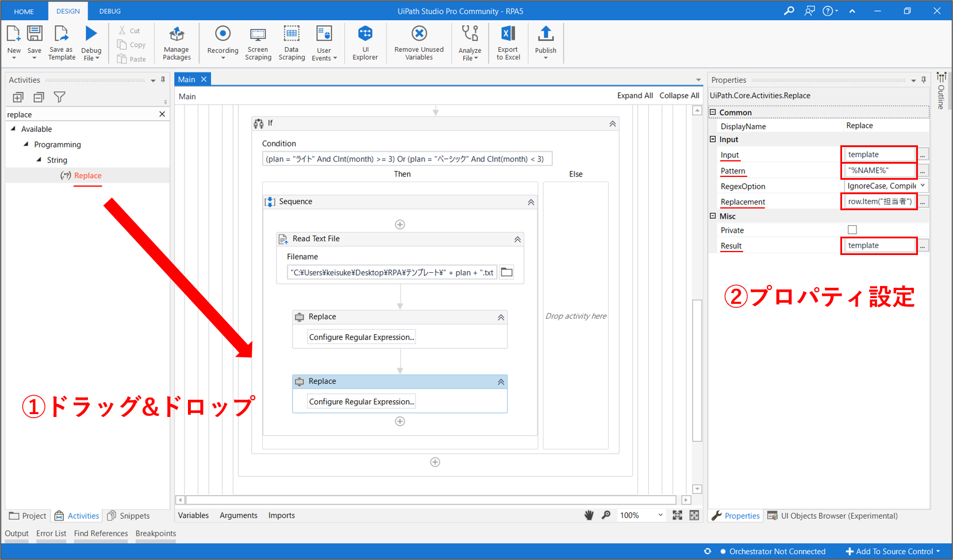
Task: Browse for file in Read Text File
Action: (x=506, y=272)
